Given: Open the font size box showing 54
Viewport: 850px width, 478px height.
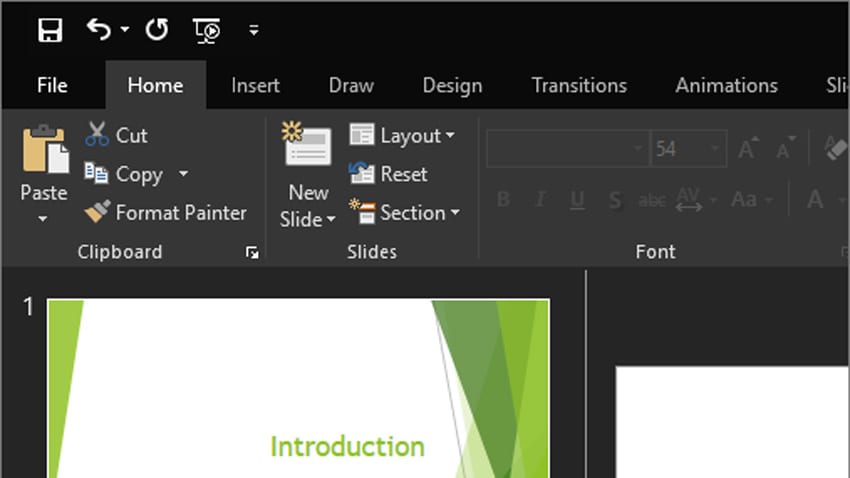Looking at the screenshot, I should [688, 148].
